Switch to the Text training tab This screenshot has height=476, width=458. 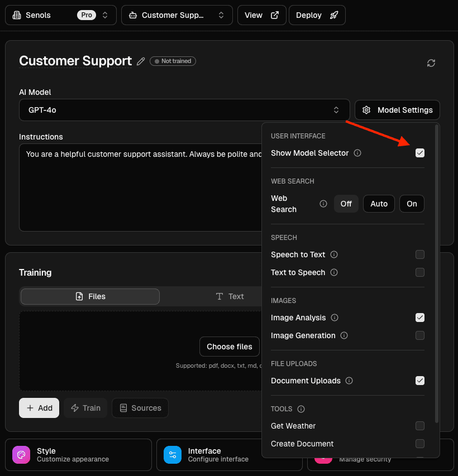click(x=230, y=296)
